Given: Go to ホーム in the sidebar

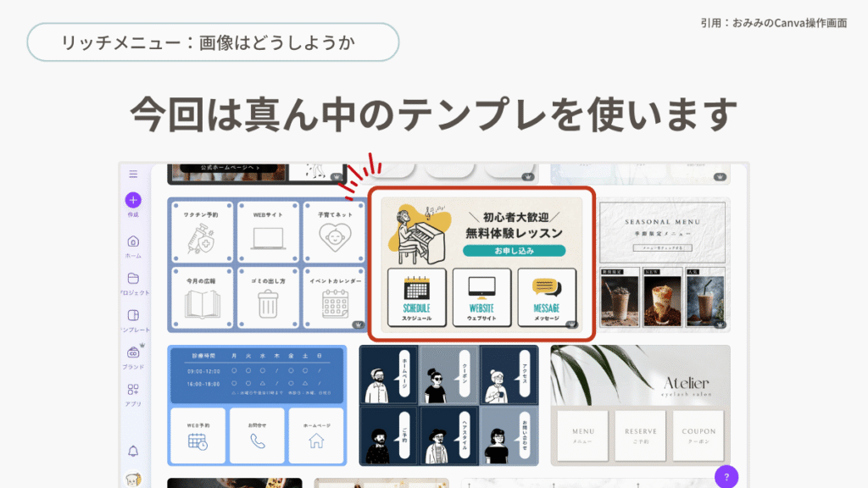Looking at the screenshot, I should 133,241.
